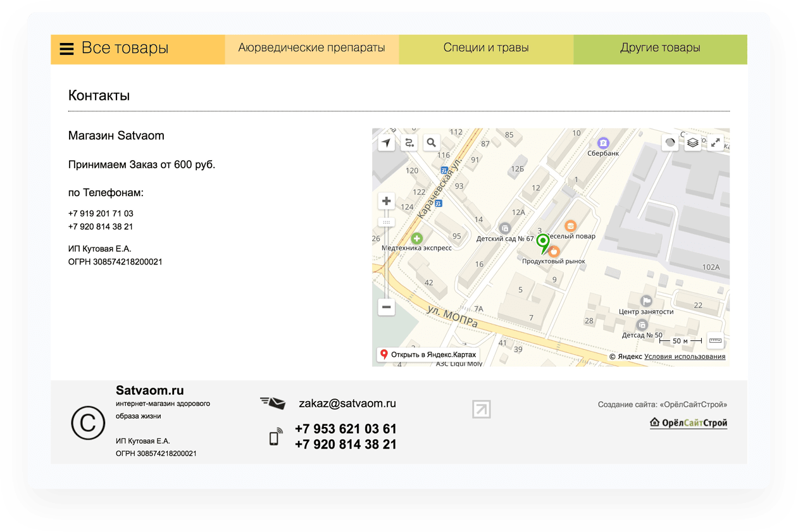Click the footer flying envelope mail icon

(273, 402)
